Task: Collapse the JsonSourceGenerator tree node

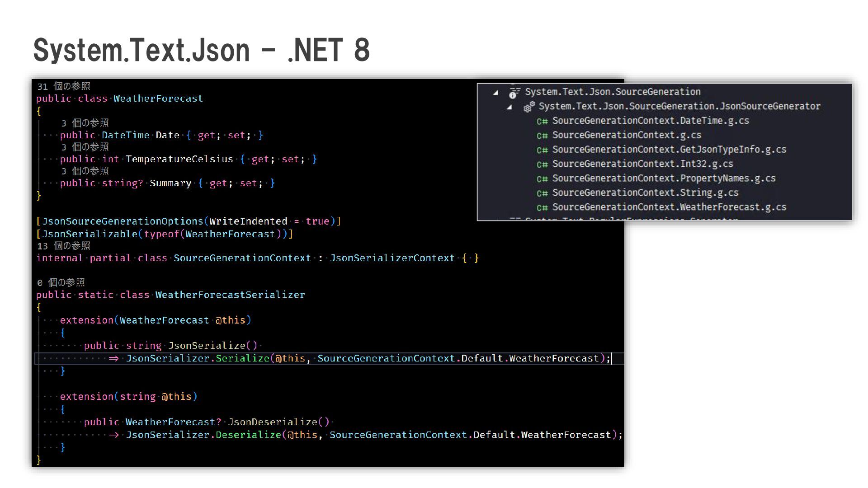Action: [509, 107]
